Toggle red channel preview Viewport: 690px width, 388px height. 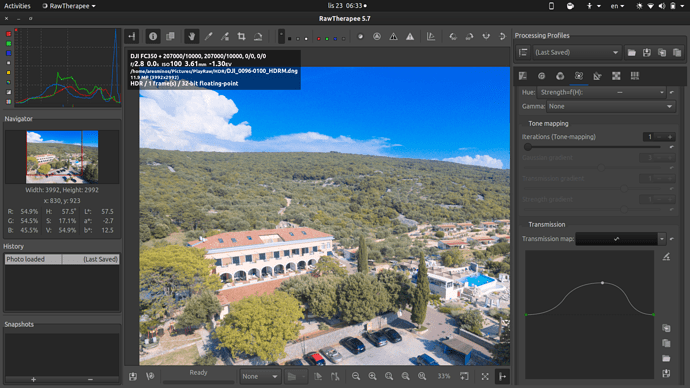[319, 39]
